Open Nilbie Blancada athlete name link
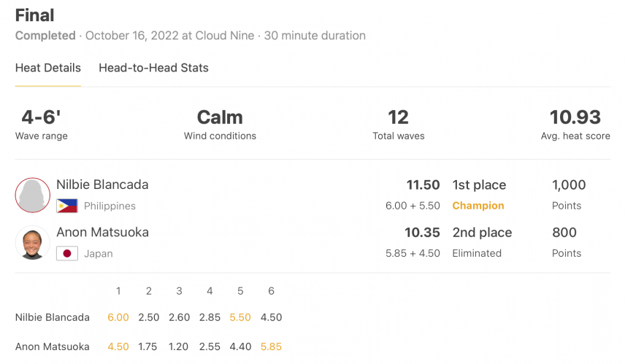This screenshot has width=625, height=364. coord(102,185)
